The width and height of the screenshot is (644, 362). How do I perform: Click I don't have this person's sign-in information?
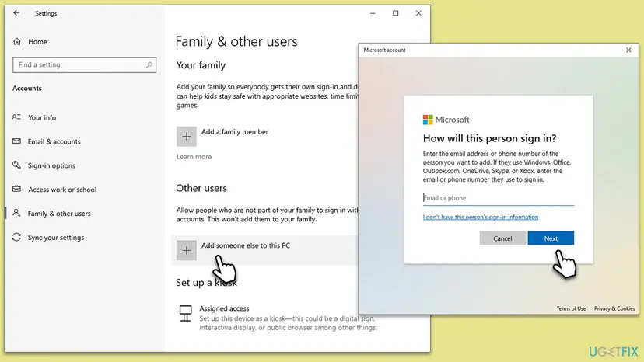click(481, 217)
